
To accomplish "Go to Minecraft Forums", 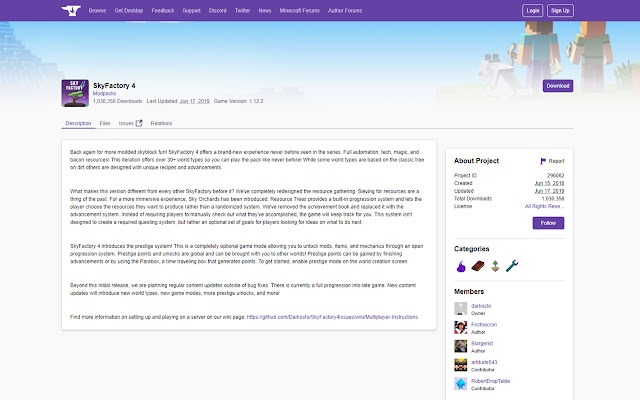I will click(300, 11).
